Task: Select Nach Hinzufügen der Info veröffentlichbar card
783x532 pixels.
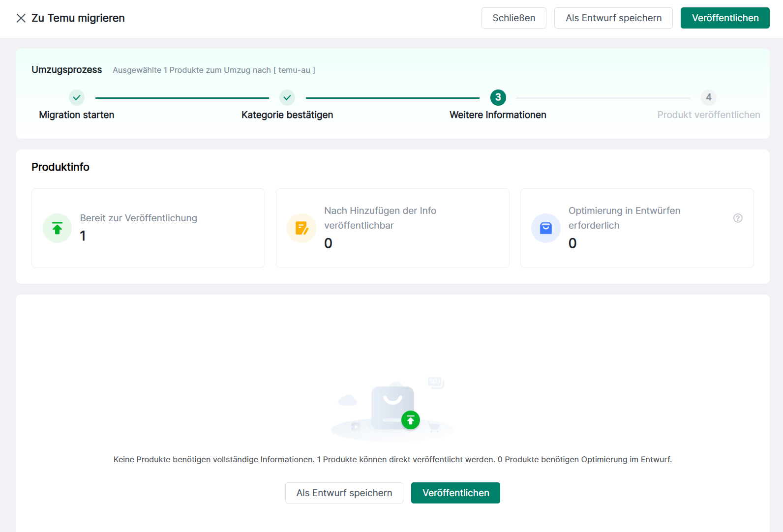Action: 392,228
